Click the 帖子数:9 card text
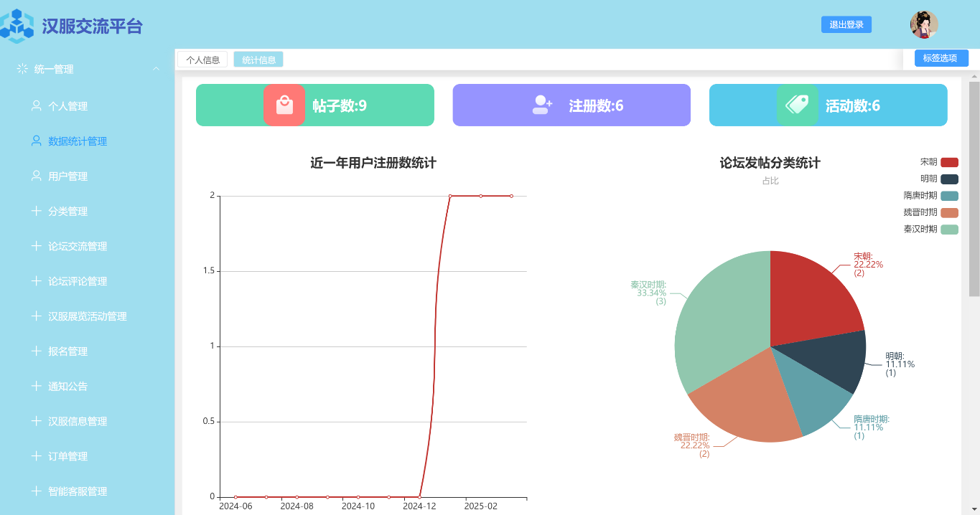The width and height of the screenshot is (980, 515). coord(340,105)
